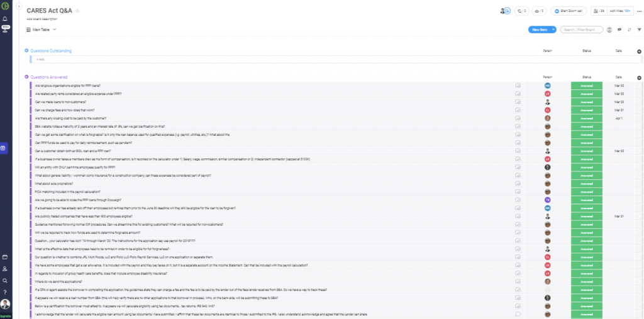Click Upgrade at the sidebar bottom
644x319 pixels.
[x=6, y=316]
